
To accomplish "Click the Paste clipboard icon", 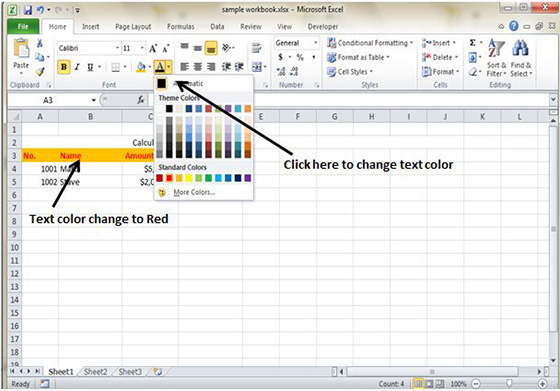I will [21, 49].
